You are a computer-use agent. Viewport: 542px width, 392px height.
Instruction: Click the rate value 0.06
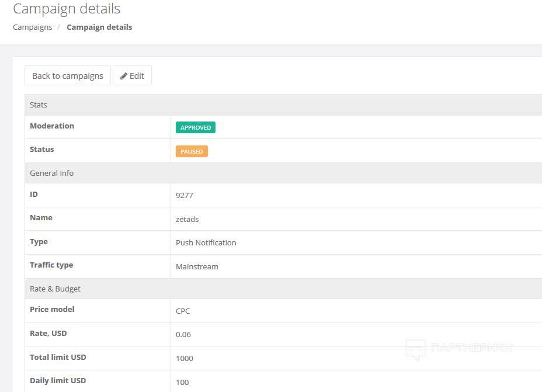183,335
